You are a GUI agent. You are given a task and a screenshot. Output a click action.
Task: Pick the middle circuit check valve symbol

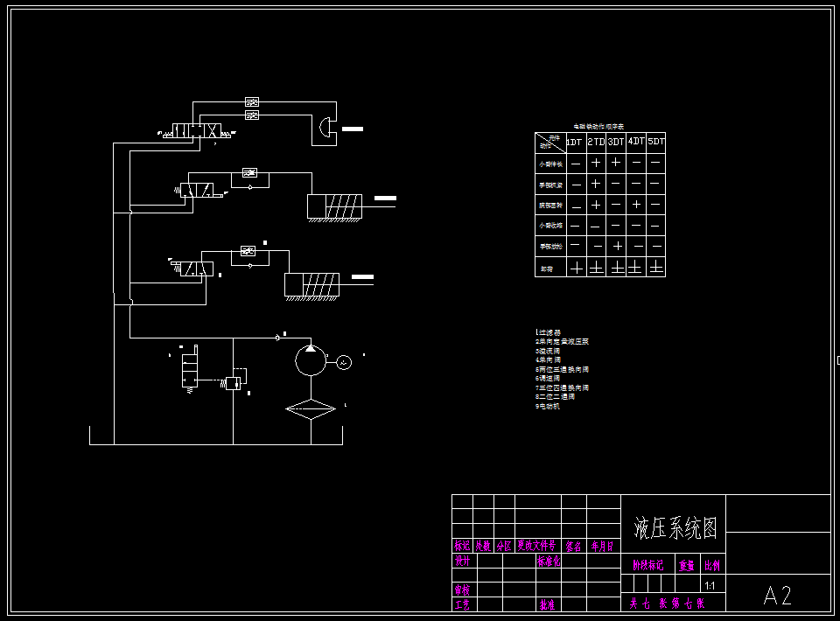(x=249, y=187)
